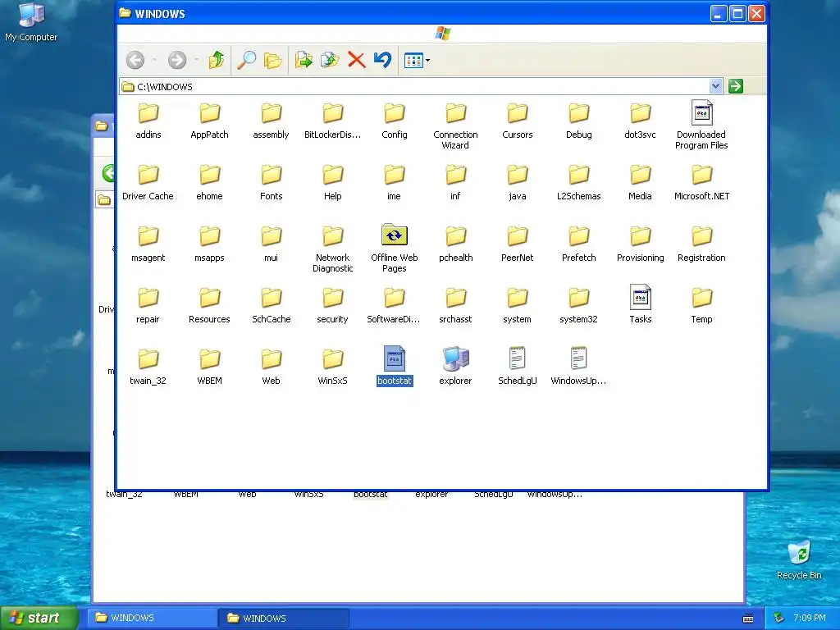Click the keyboard icon in system tray

[x=748, y=619]
